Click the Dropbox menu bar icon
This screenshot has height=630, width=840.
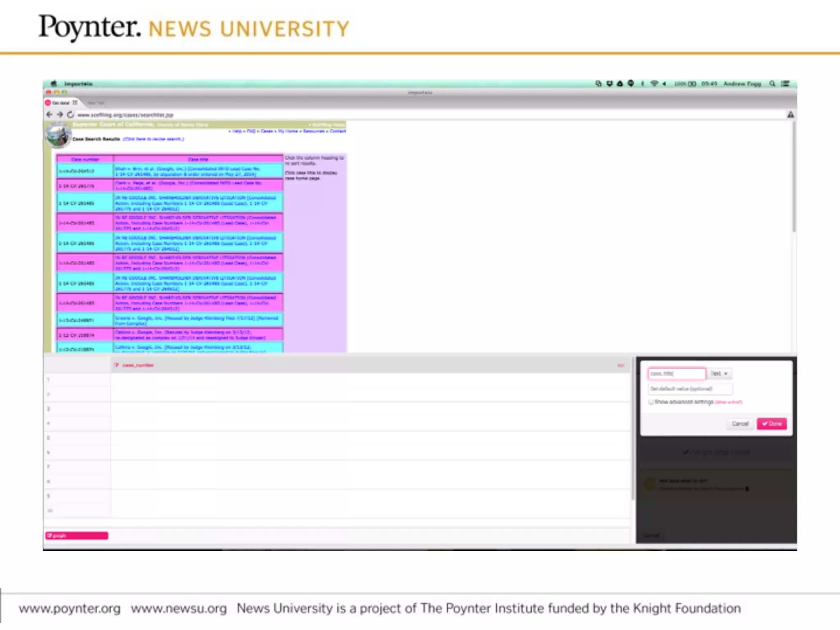[609, 84]
